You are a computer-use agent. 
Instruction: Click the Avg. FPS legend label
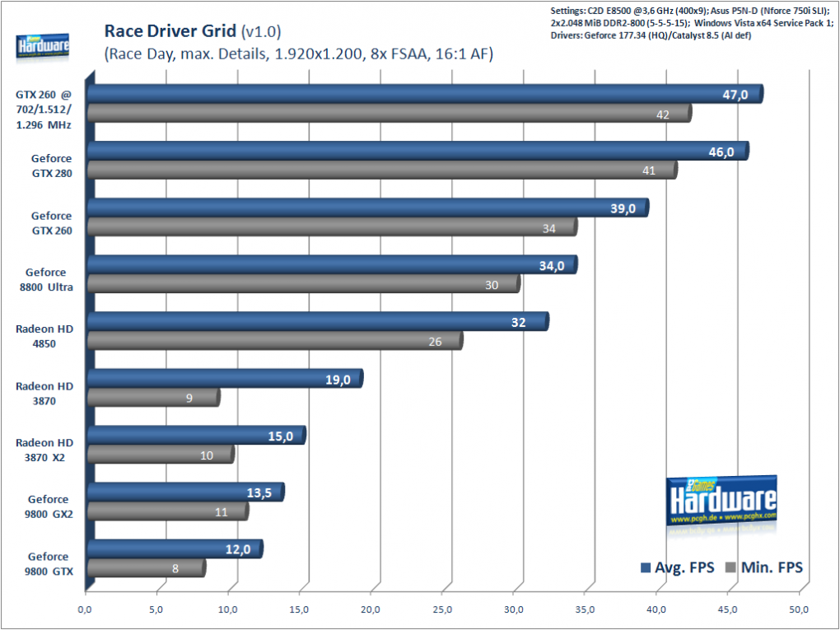(x=684, y=568)
